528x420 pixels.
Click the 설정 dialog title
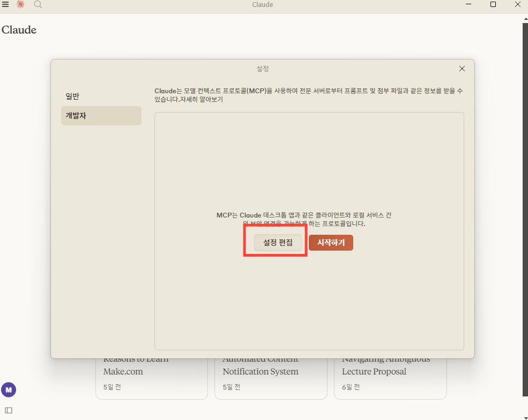pyautogui.click(x=263, y=69)
